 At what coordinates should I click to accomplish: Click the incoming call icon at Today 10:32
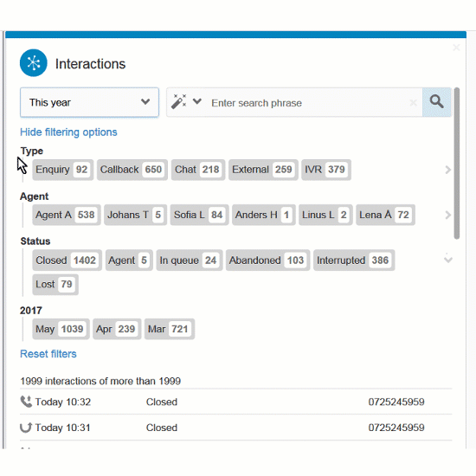(x=26, y=402)
